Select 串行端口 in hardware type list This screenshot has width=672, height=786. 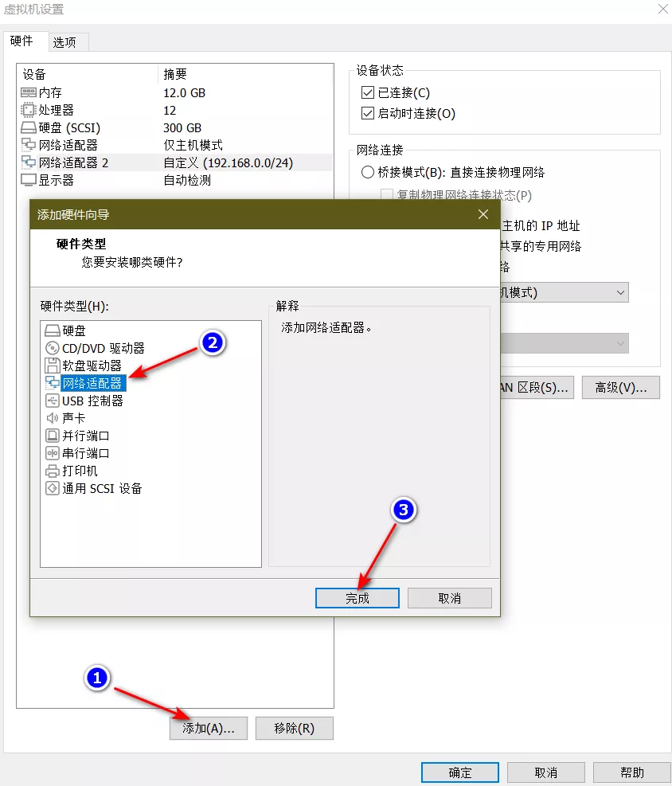click(86, 453)
